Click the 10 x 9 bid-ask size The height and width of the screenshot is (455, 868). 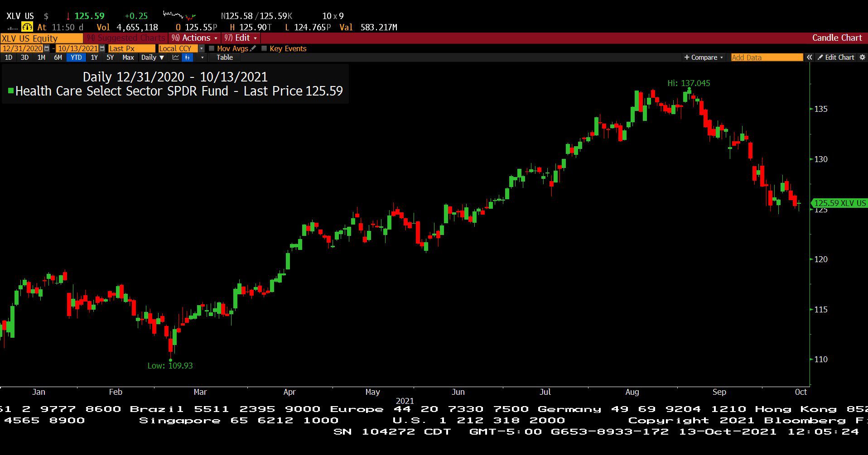pos(333,16)
